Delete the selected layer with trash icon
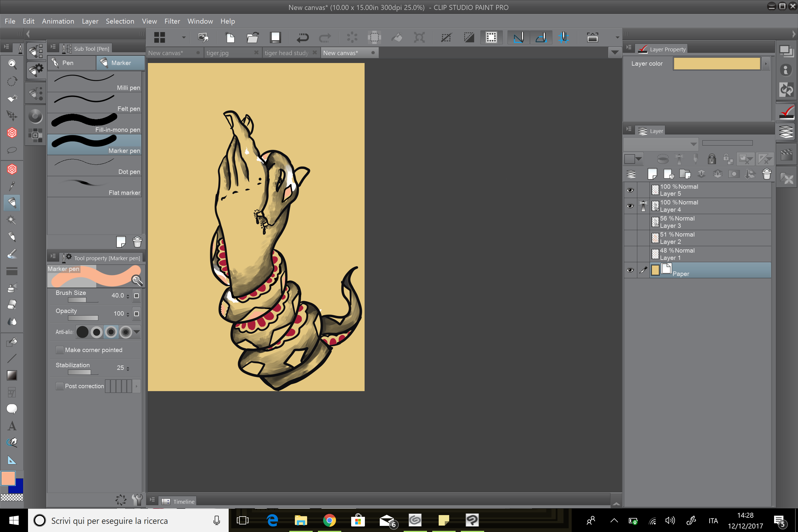This screenshot has width=798, height=532. 766,174
